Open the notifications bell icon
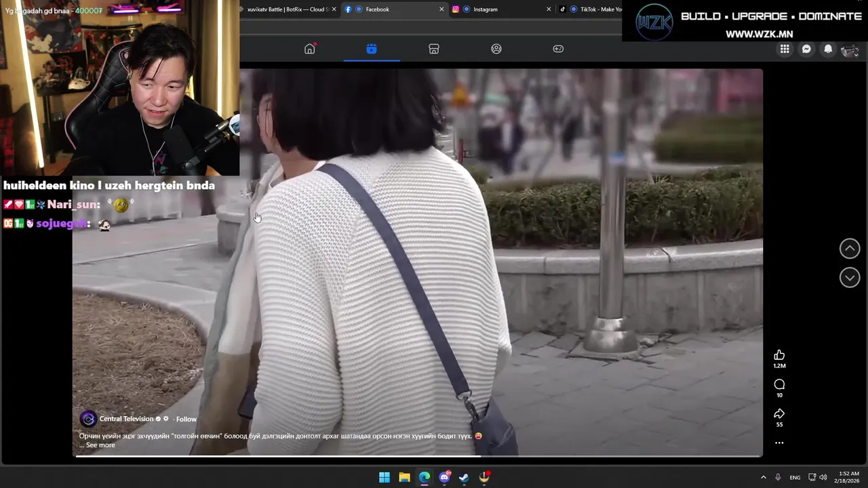 click(828, 49)
